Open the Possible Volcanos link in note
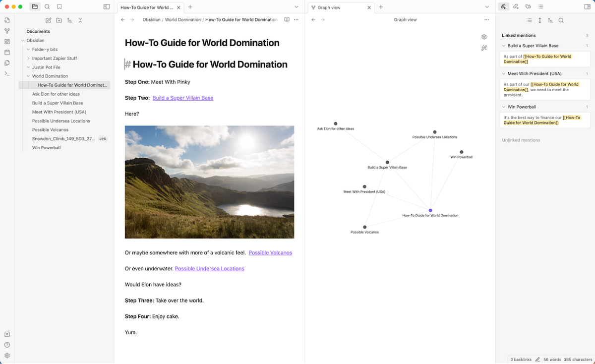Viewport: 595px width, 364px height. coord(270,253)
